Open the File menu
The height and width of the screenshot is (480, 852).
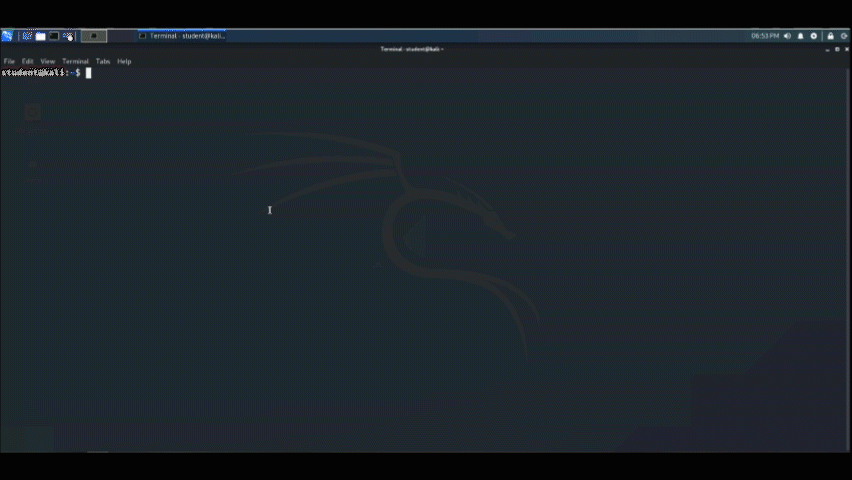click(x=9, y=61)
